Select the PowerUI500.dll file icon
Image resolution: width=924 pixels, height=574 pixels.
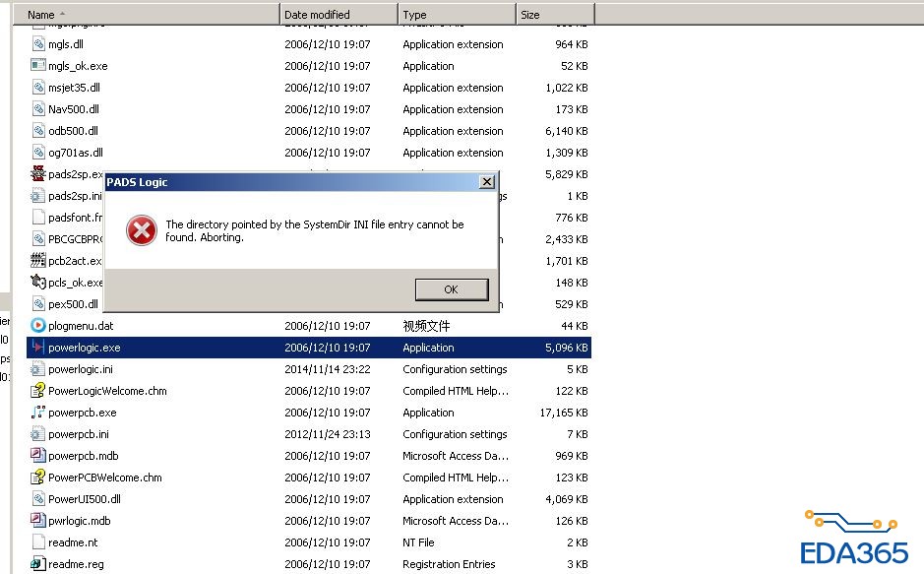tap(38, 499)
